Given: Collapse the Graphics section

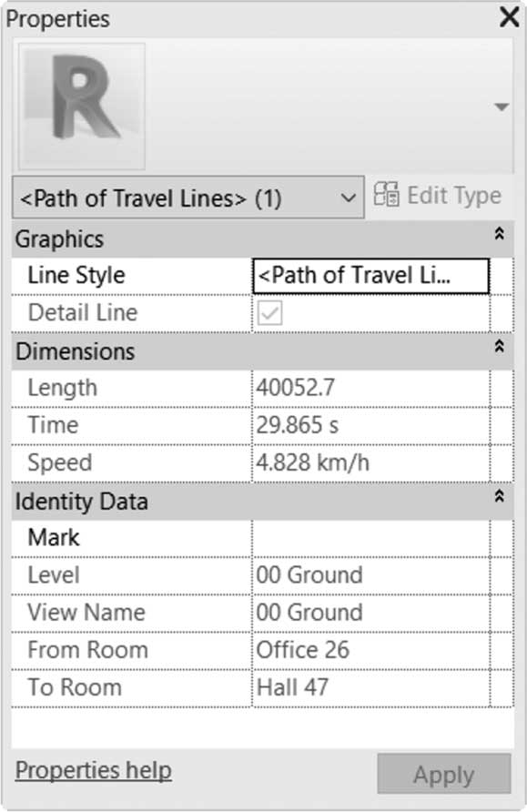Looking at the screenshot, I should click(499, 234).
